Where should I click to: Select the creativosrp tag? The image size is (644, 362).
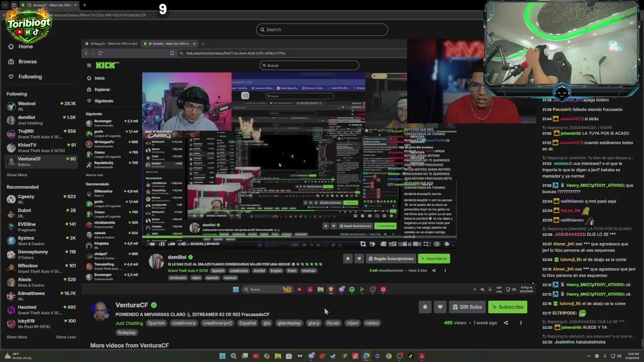tap(184, 323)
